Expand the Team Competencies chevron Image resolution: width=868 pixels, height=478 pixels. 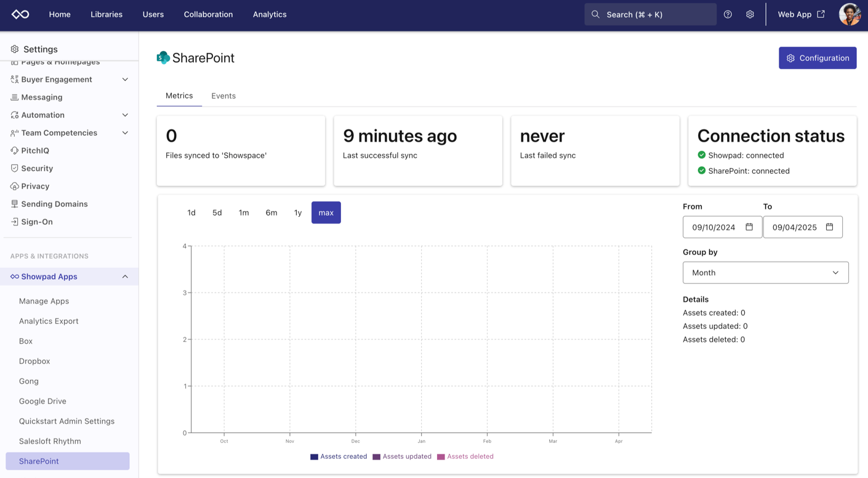(x=125, y=133)
